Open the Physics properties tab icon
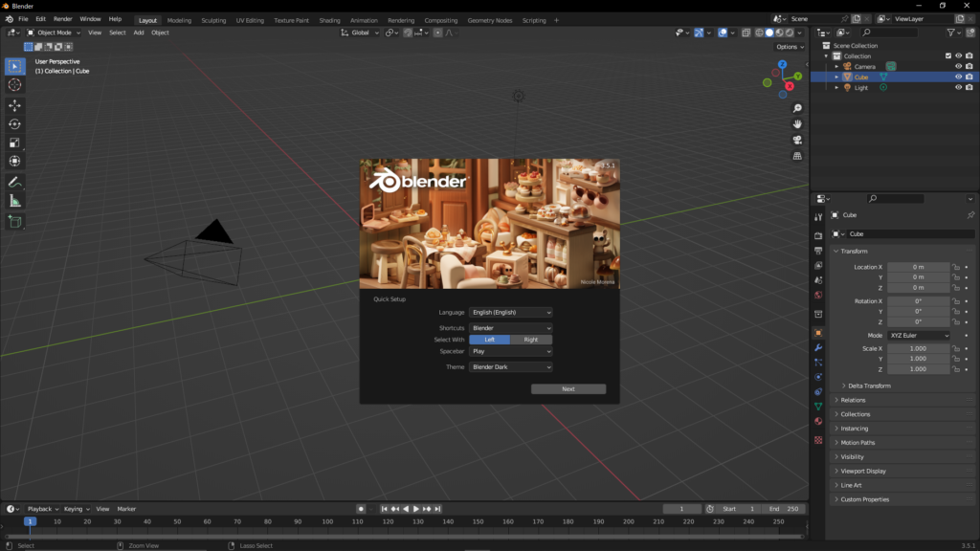This screenshot has height=551, width=980. (818, 377)
